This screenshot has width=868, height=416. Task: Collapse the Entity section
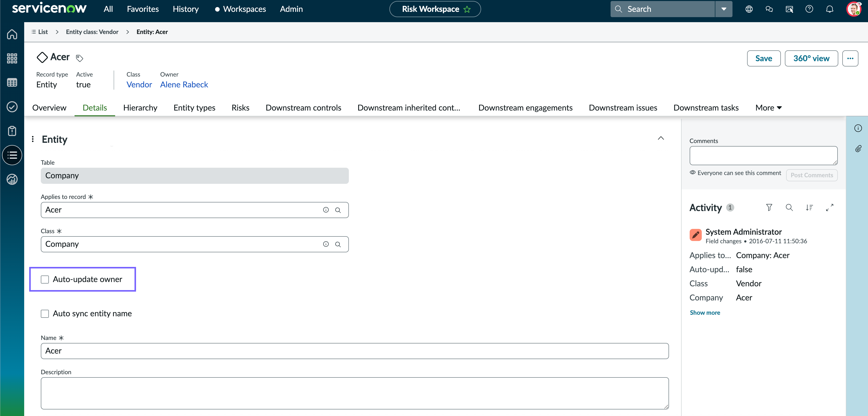[x=661, y=138]
